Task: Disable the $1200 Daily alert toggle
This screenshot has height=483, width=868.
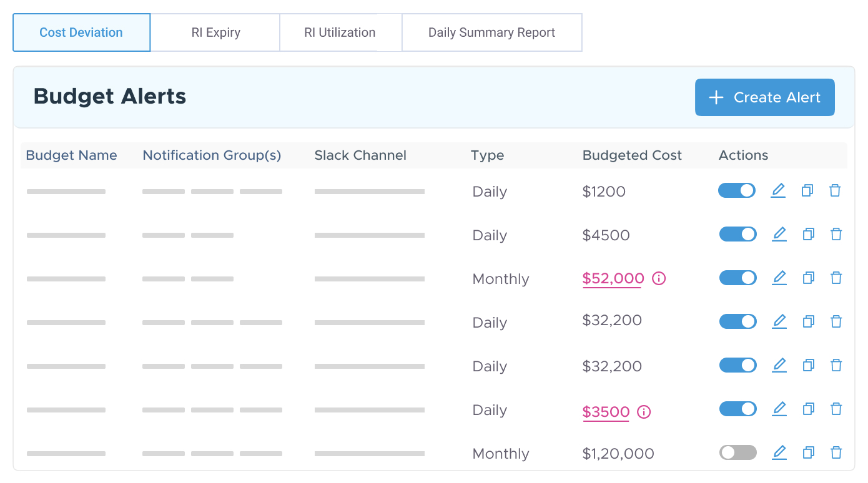Action: [x=737, y=190]
